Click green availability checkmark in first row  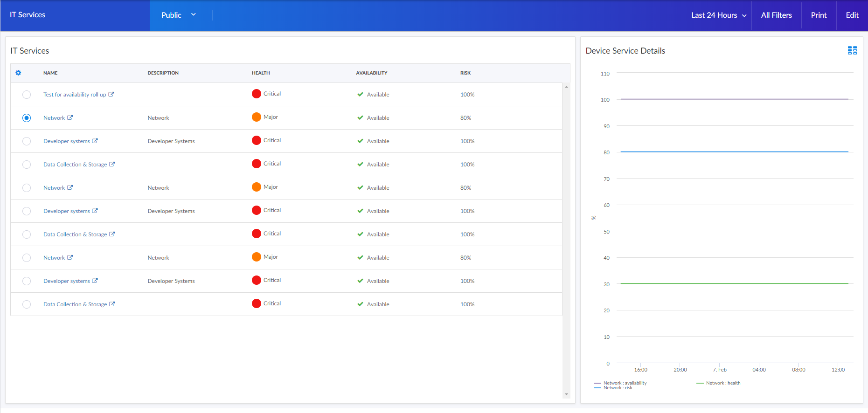(360, 95)
